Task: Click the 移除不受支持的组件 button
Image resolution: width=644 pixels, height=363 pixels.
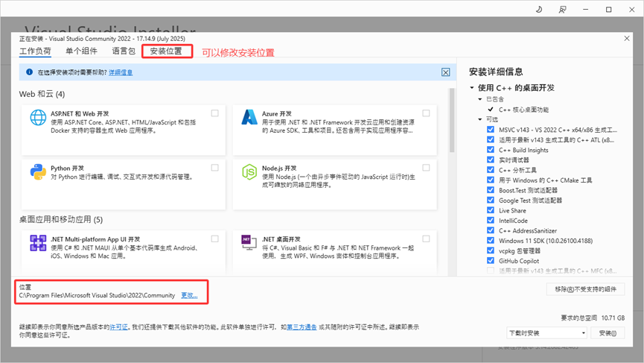Action: pyautogui.click(x=585, y=289)
